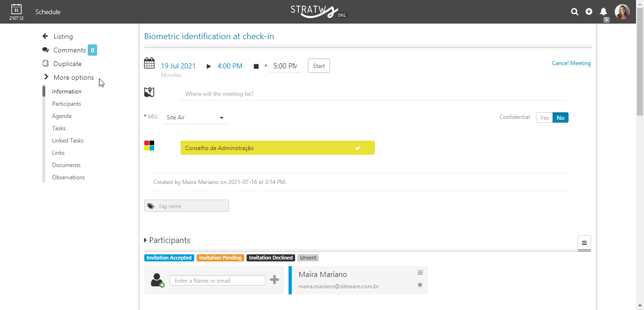This screenshot has width=644, height=310.
Task: Click the search magnifier icon
Action: (575, 12)
